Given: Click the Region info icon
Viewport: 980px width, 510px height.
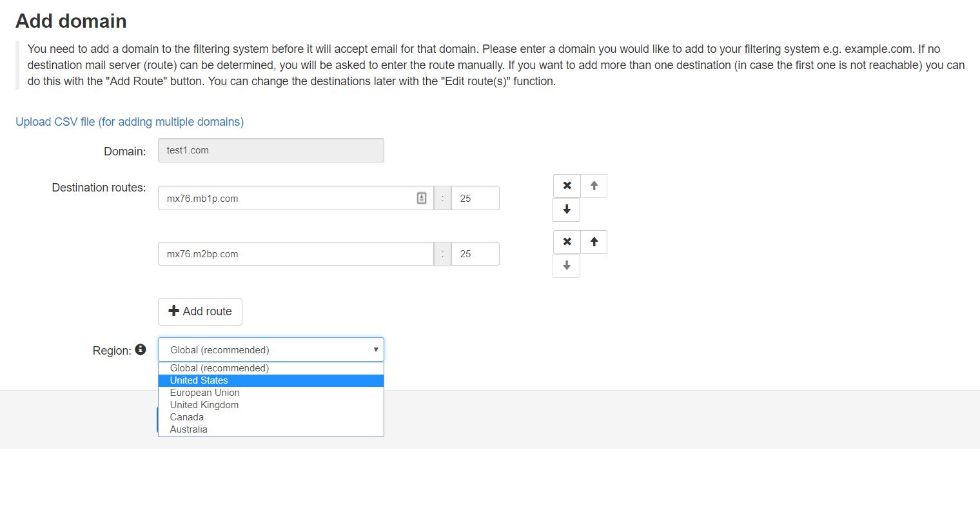Looking at the screenshot, I should [x=141, y=349].
